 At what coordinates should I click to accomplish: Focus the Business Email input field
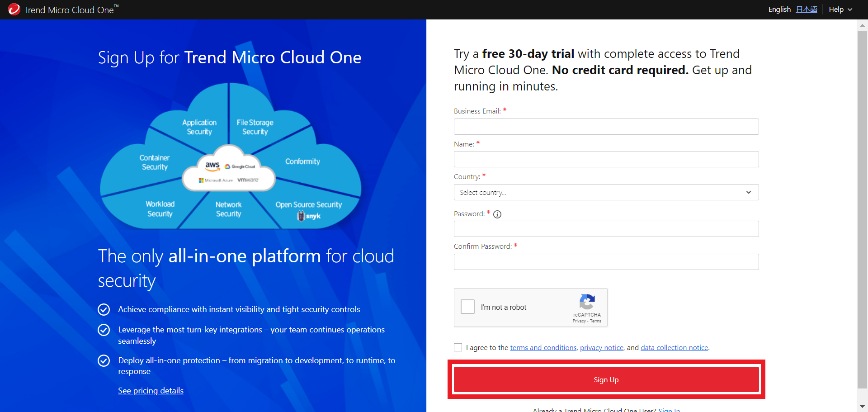(x=606, y=127)
